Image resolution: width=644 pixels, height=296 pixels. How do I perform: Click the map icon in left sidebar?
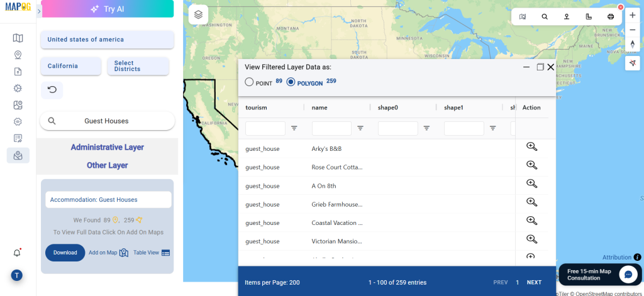pos(18,38)
